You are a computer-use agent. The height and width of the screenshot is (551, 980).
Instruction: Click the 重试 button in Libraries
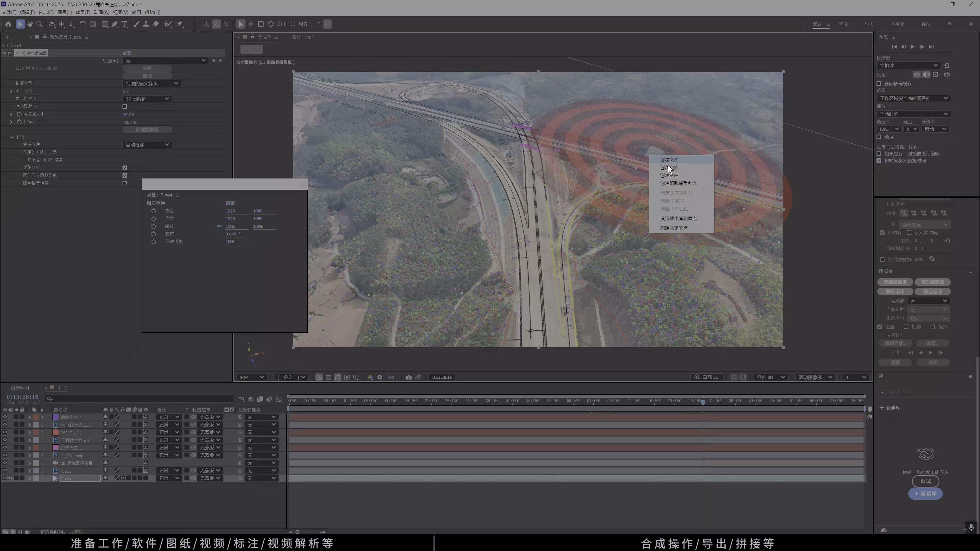(x=925, y=481)
